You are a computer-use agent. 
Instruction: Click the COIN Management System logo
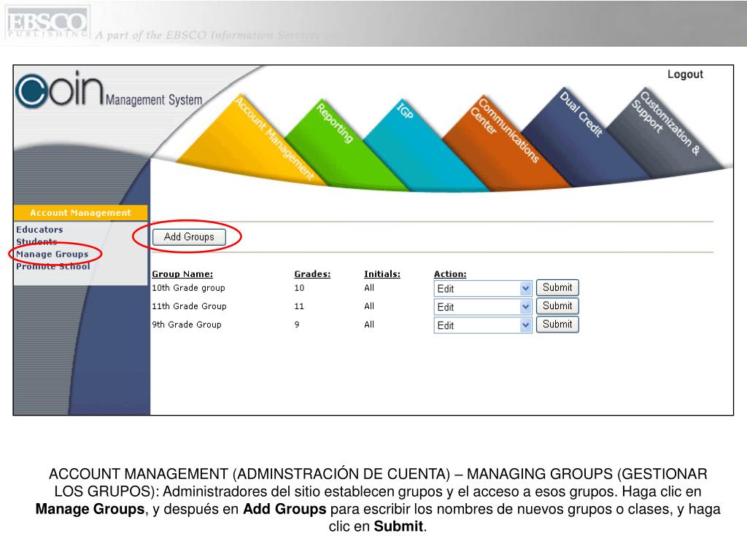point(109,93)
